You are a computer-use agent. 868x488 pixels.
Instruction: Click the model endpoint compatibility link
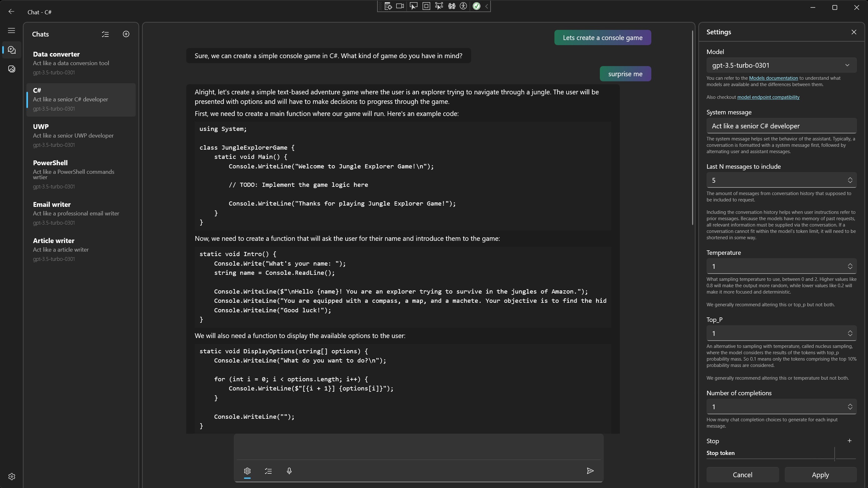point(768,97)
